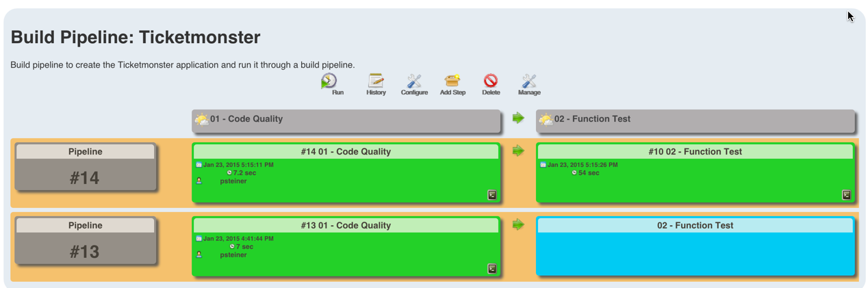Viewport: 868px width, 288px height.
Task: Click green arrow in Pipeline #14 row
Action: point(518,151)
